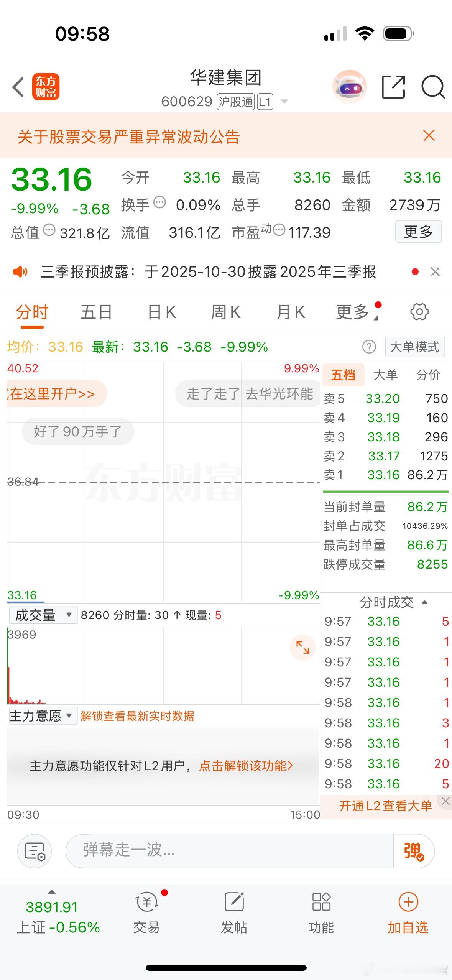Screen dimensions: 452x980
Task: Tap 开通L2查看大单 banner
Action: (385, 806)
